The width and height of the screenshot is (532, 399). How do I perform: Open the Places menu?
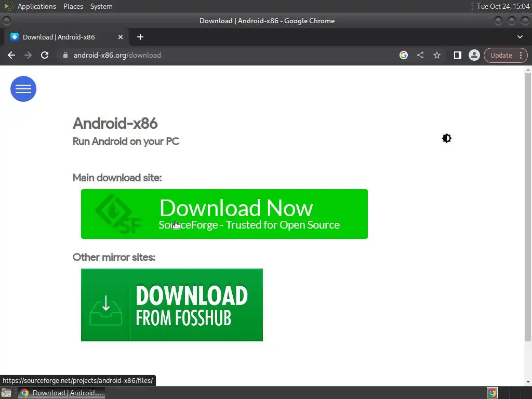pyautogui.click(x=73, y=6)
